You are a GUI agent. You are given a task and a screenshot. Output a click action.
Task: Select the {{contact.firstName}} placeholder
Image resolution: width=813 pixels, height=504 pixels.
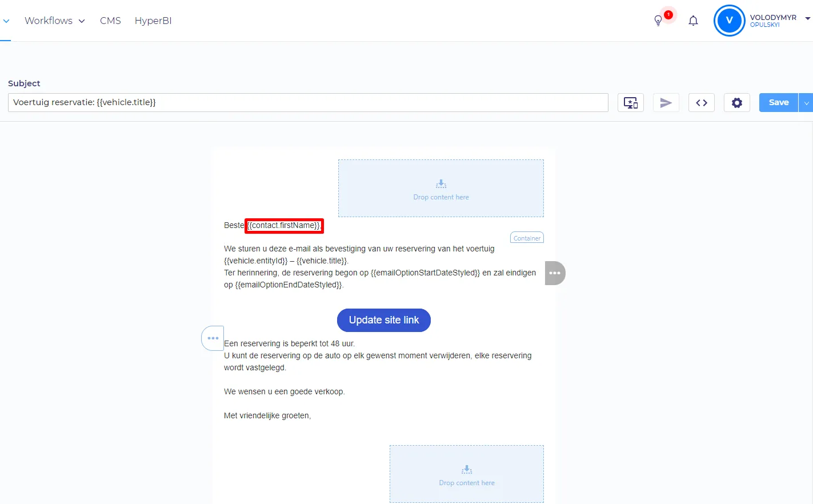(284, 225)
